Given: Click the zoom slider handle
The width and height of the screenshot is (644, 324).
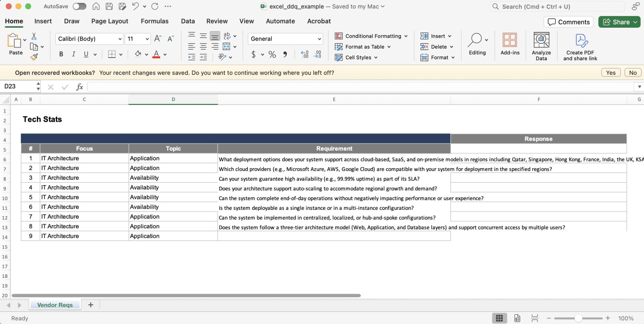Looking at the screenshot, I should coord(578,318).
